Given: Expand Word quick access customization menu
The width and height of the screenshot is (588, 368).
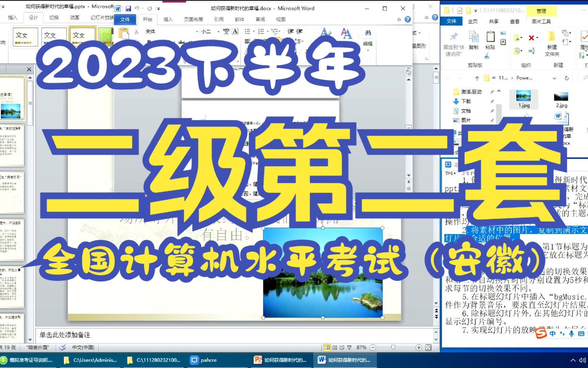Looking at the screenshot, I should point(158,9).
